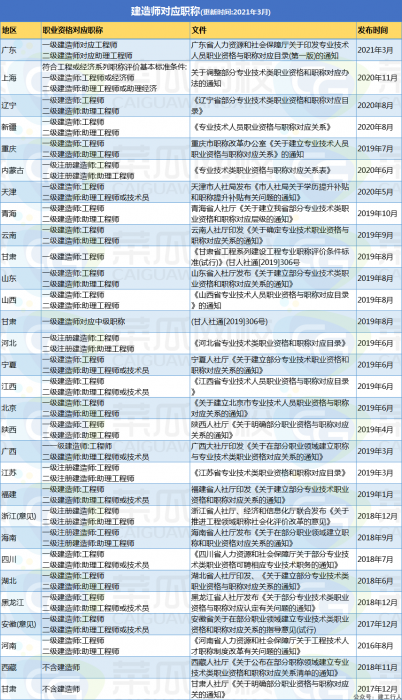The height and width of the screenshot is (700, 402).
Task: Click the 江苏省 document title text
Action: click(x=270, y=473)
